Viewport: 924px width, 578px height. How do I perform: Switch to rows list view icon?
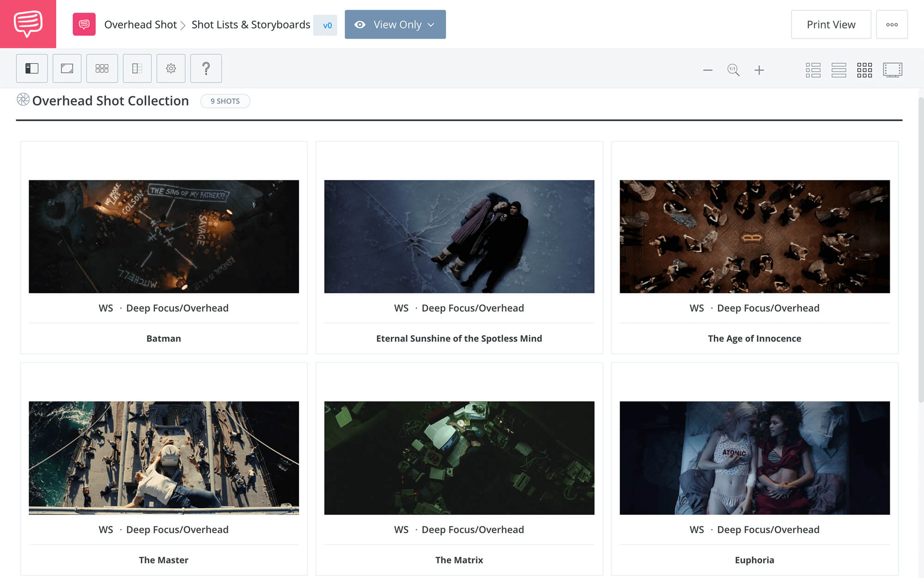tap(839, 70)
